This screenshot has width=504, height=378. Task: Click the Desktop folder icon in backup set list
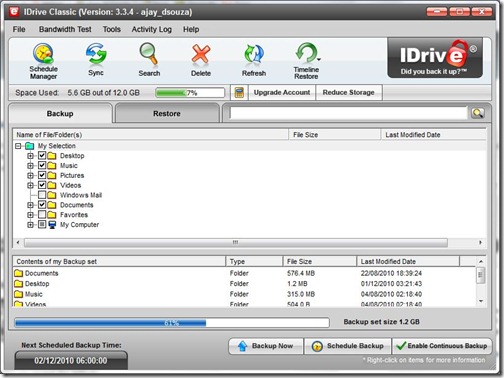click(x=19, y=284)
